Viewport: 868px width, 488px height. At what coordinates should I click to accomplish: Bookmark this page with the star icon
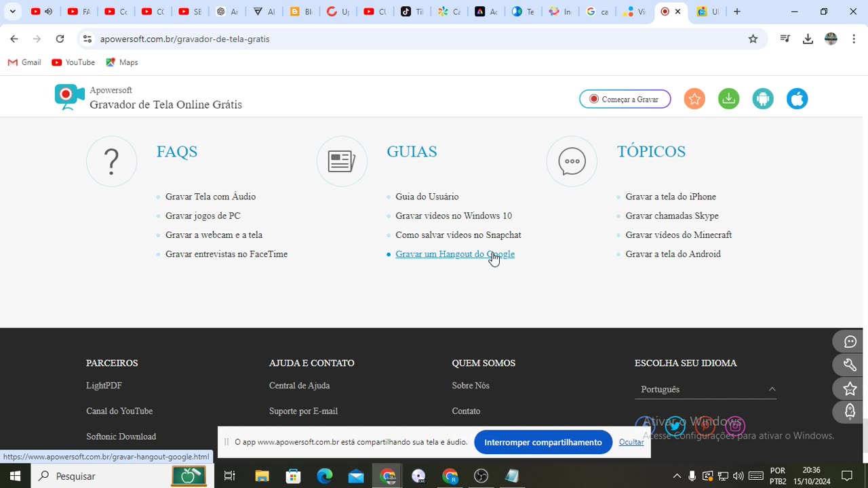tap(753, 39)
